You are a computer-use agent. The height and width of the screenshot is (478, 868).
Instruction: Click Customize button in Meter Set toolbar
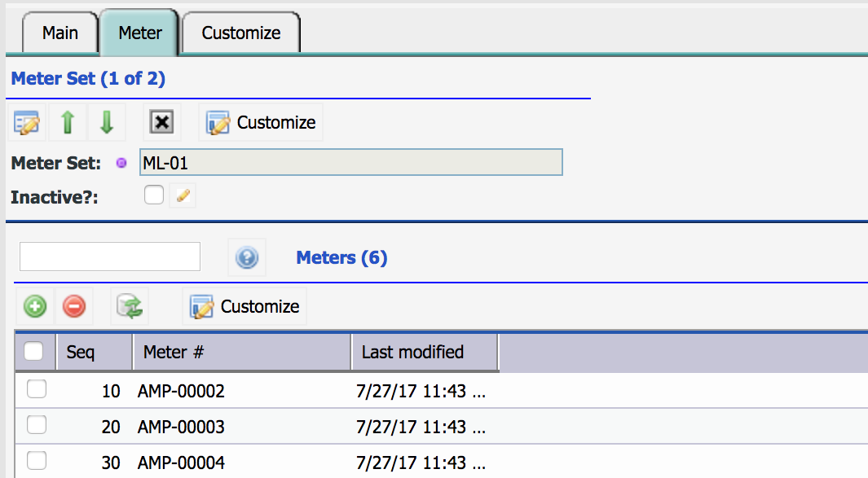[x=261, y=122]
